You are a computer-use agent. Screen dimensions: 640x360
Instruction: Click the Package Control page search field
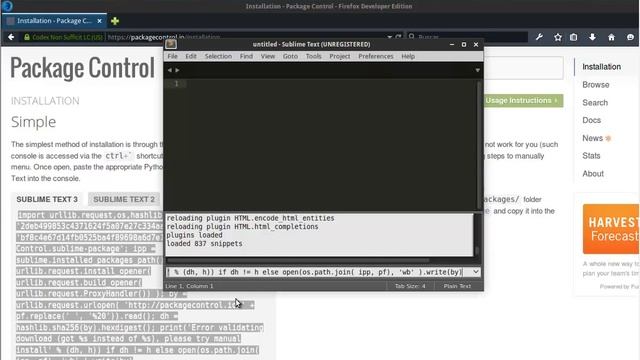[x=523, y=68]
